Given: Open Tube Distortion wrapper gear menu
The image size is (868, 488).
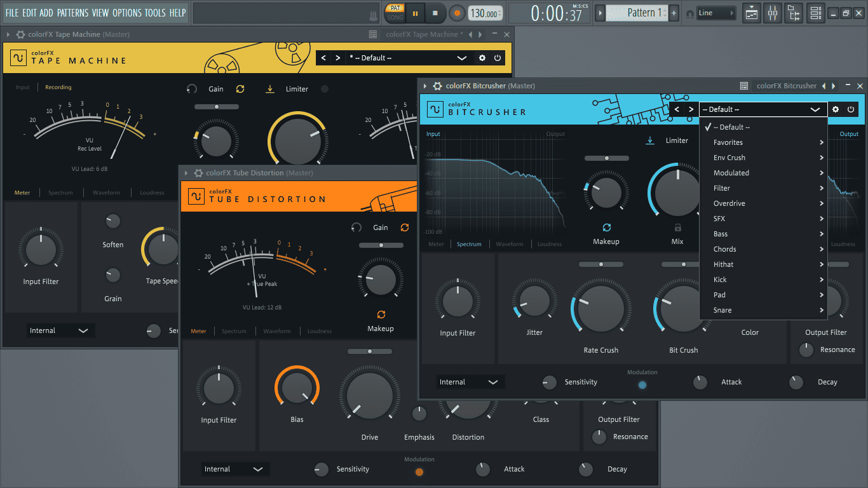Looking at the screenshot, I should coord(198,173).
